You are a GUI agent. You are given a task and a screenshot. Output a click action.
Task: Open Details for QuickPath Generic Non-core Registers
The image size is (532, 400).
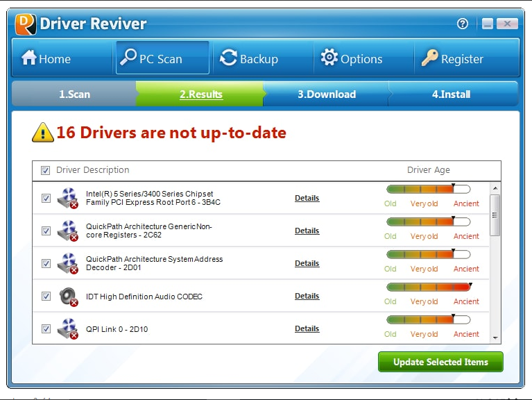pyautogui.click(x=307, y=231)
